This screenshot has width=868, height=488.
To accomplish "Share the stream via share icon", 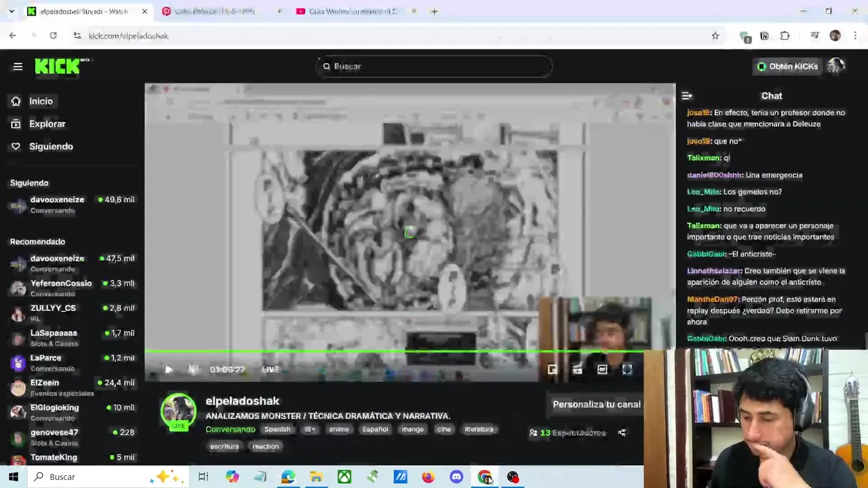I will pos(622,432).
